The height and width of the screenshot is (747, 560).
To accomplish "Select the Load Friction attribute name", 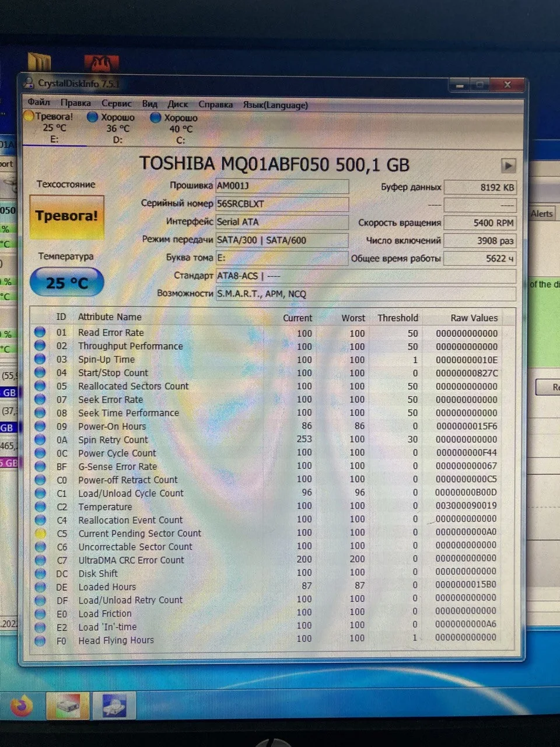I will click(105, 613).
